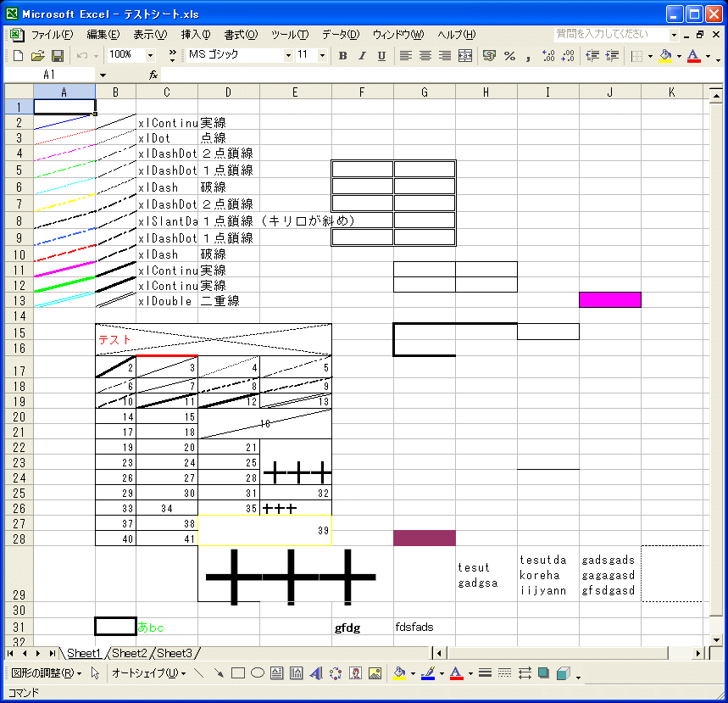Toggle Underline formatting

tap(381, 55)
